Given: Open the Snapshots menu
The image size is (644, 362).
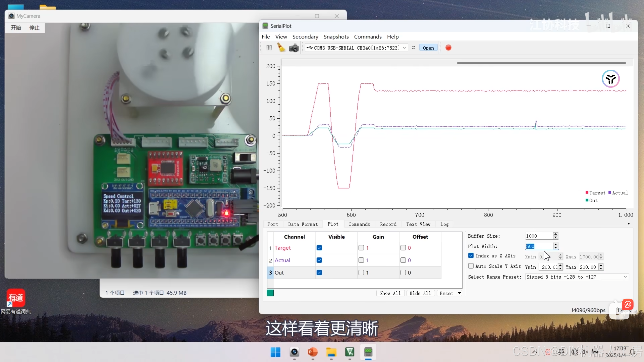Looking at the screenshot, I should point(336,37).
